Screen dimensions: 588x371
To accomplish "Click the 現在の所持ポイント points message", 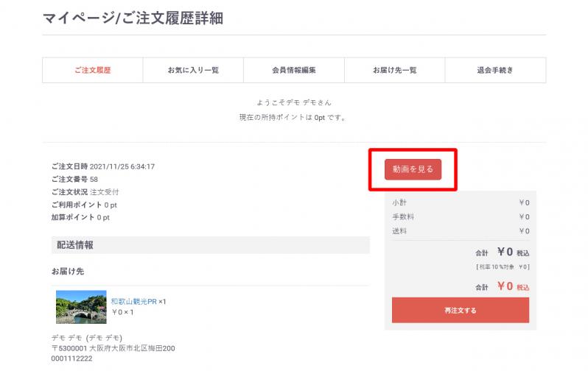I will [x=293, y=117].
